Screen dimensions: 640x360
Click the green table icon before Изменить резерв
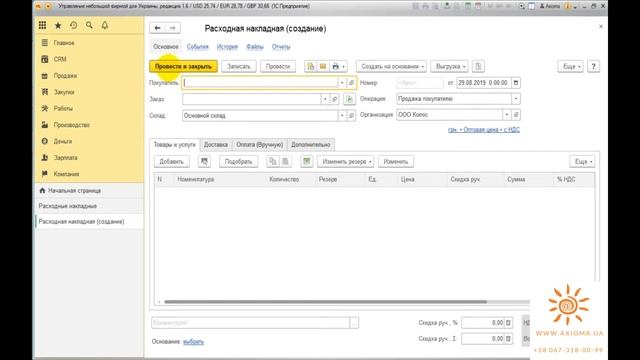point(307,162)
